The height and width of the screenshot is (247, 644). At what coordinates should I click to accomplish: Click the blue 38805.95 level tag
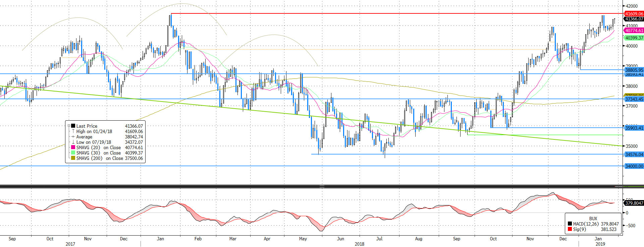(x=634, y=70)
